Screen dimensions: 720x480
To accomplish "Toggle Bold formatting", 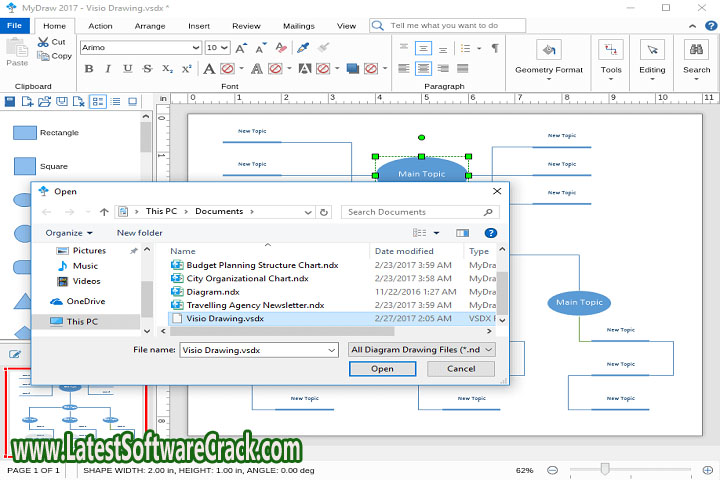I will tap(89, 69).
